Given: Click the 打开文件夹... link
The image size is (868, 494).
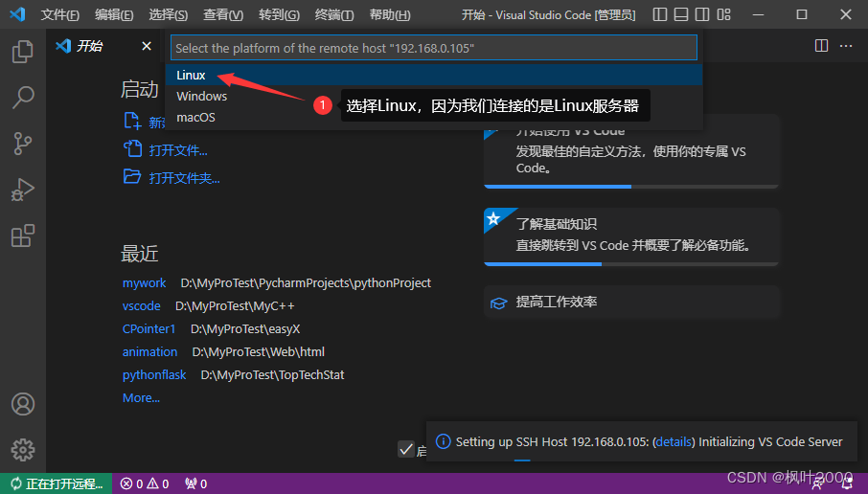Looking at the screenshot, I should point(184,178).
